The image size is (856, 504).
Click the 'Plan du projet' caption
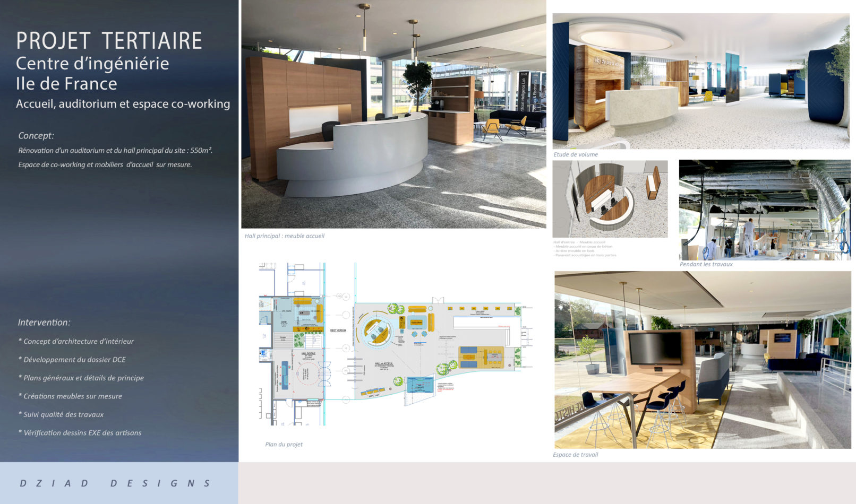click(x=284, y=445)
